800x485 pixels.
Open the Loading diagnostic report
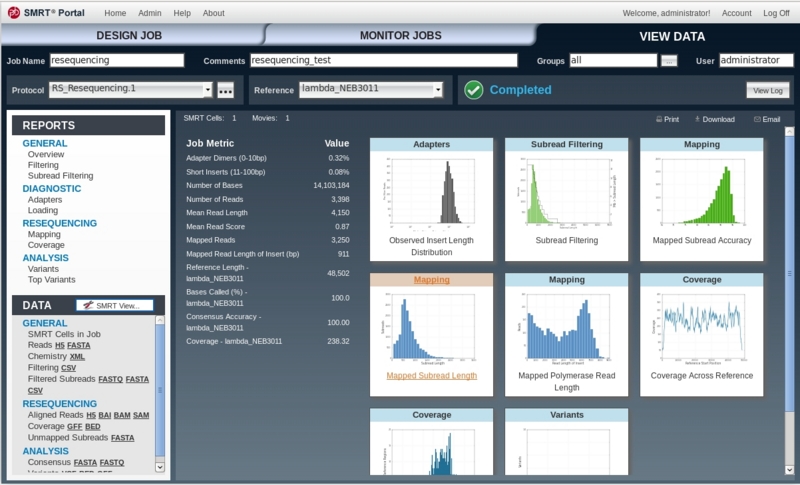click(x=43, y=210)
